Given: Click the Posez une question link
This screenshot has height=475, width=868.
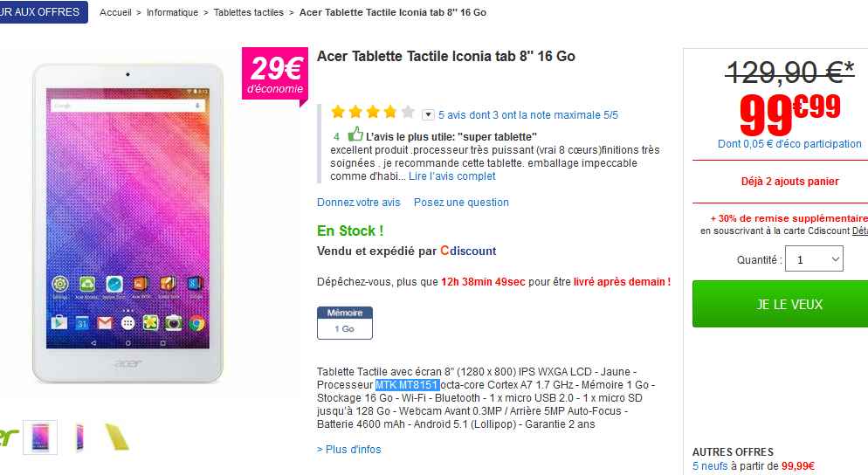Looking at the screenshot, I should (461, 203).
